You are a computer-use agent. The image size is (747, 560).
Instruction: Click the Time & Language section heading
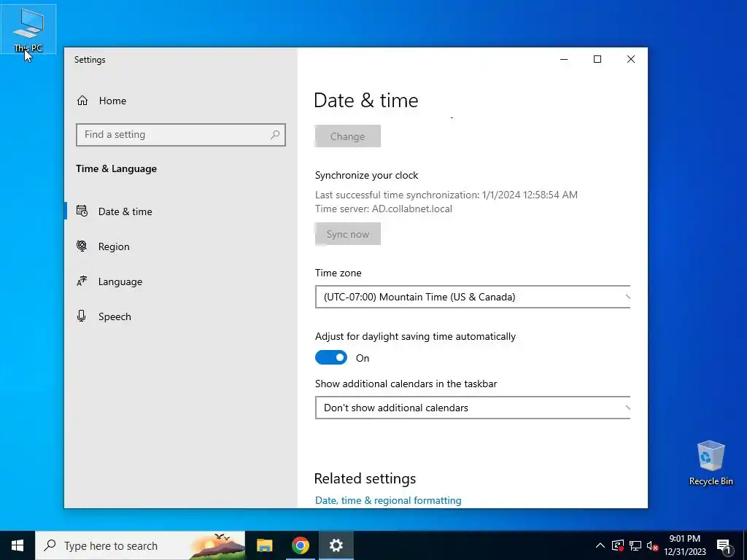116,168
